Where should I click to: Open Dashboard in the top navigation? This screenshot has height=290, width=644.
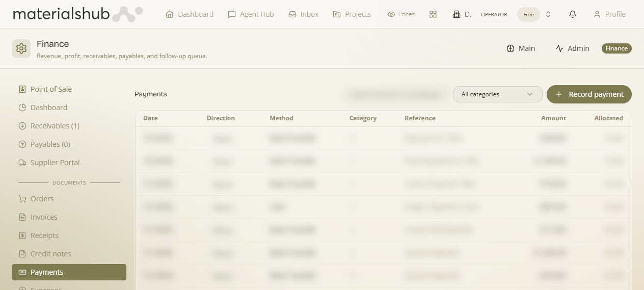190,14
